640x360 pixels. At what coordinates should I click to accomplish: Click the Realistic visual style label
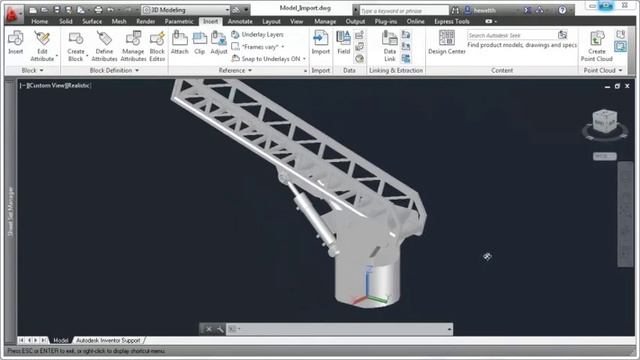[78, 86]
